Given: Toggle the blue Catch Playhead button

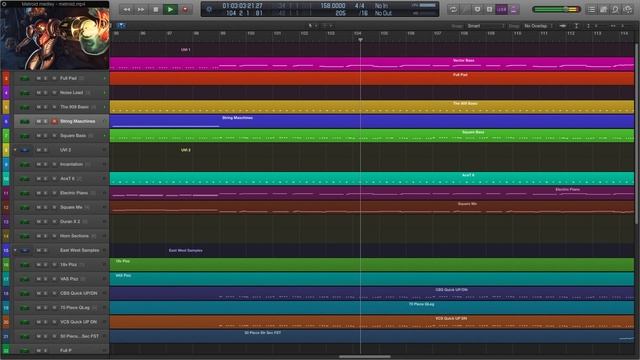Looking at the screenshot, I should pos(121,26).
